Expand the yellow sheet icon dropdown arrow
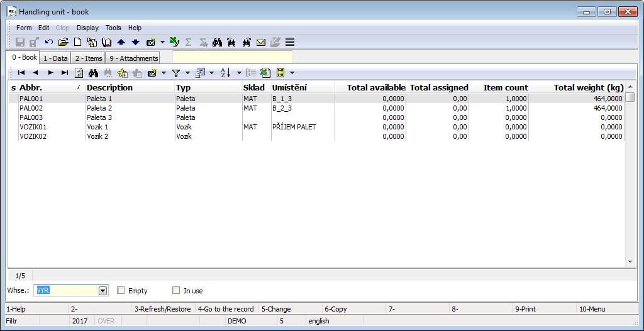 (292, 73)
